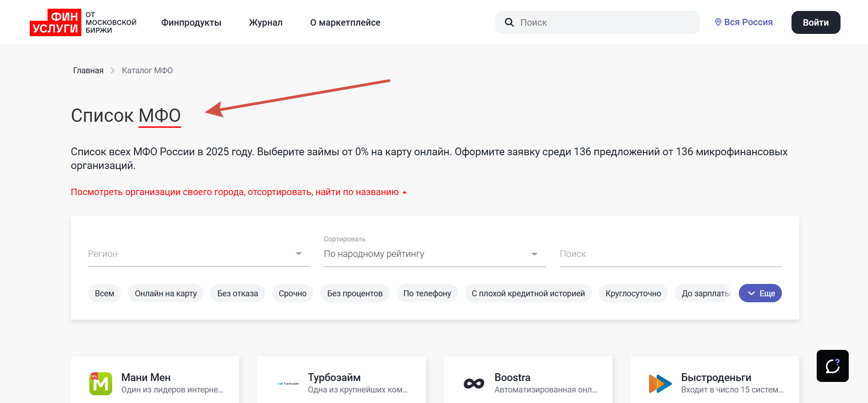Screen dimensions: 868x403
Task: Click the Турбозайм logo
Action: point(288,383)
